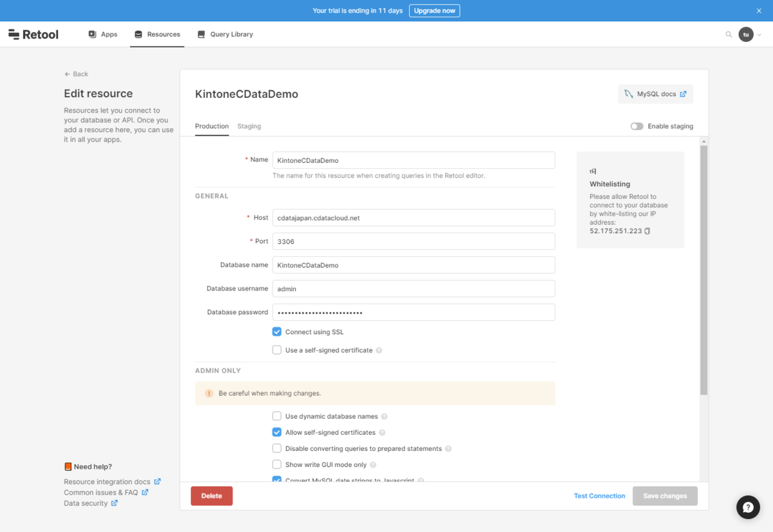Open Resource integration docs link

click(112, 482)
